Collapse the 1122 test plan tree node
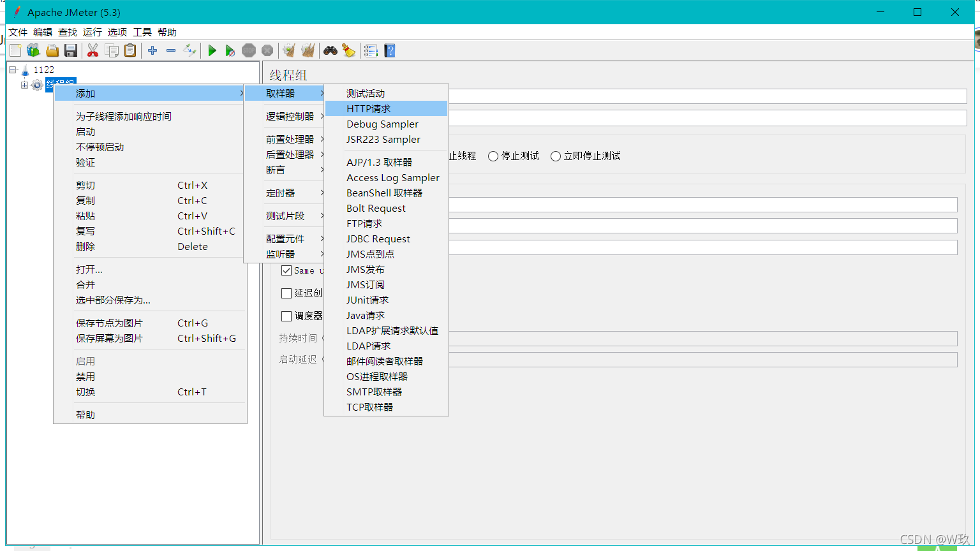The image size is (980, 551). pyautogui.click(x=12, y=70)
